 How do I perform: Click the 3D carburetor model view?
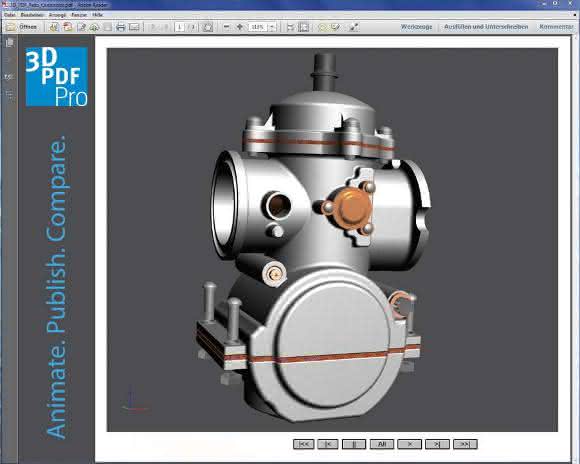(332, 240)
